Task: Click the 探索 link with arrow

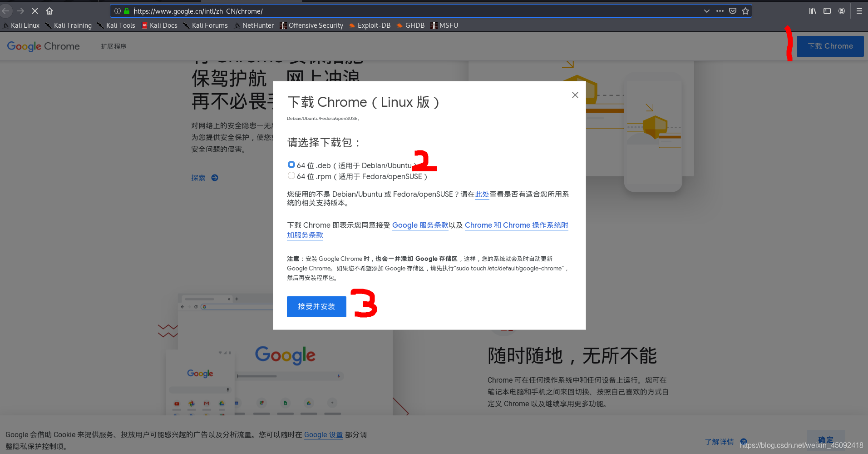Action: click(205, 178)
